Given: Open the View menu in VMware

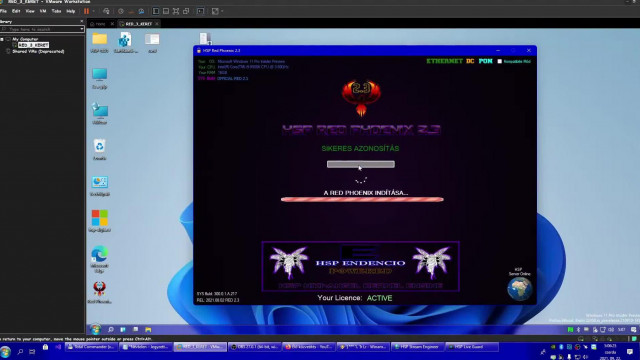Looking at the screenshot, I should pyautogui.click(x=30, y=11).
